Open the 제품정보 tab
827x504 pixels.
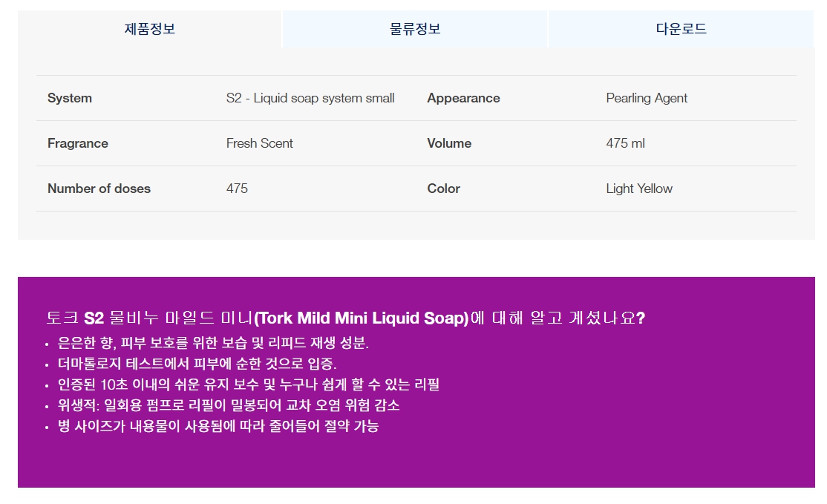pos(149,30)
